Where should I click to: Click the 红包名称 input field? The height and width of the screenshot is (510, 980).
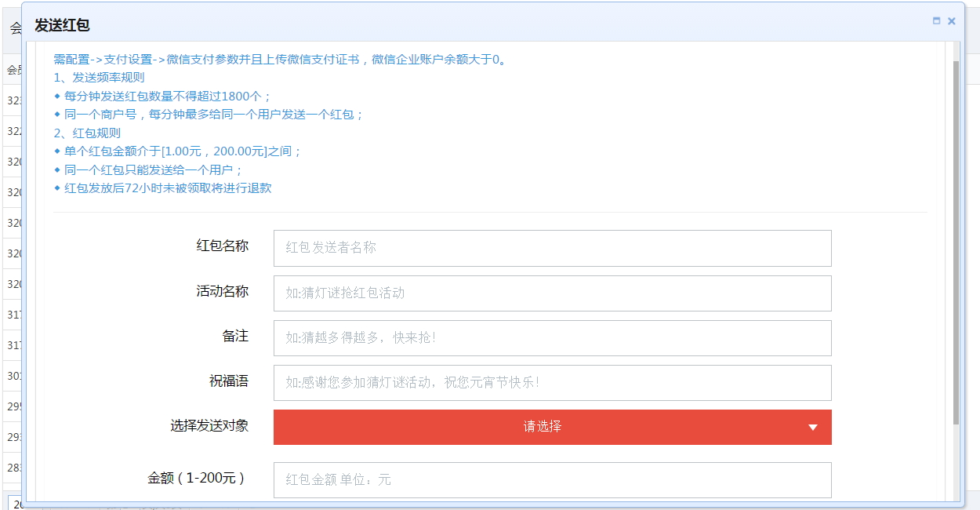552,248
